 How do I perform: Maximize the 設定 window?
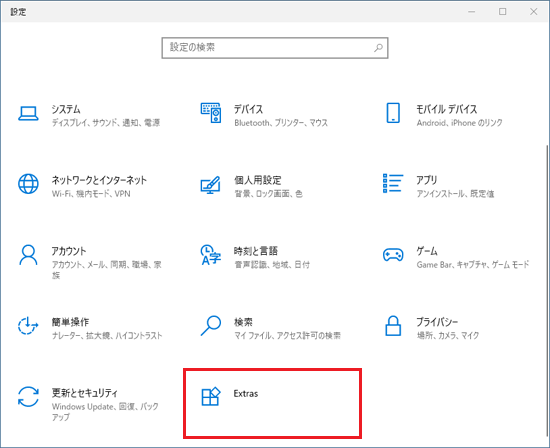(x=503, y=12)
